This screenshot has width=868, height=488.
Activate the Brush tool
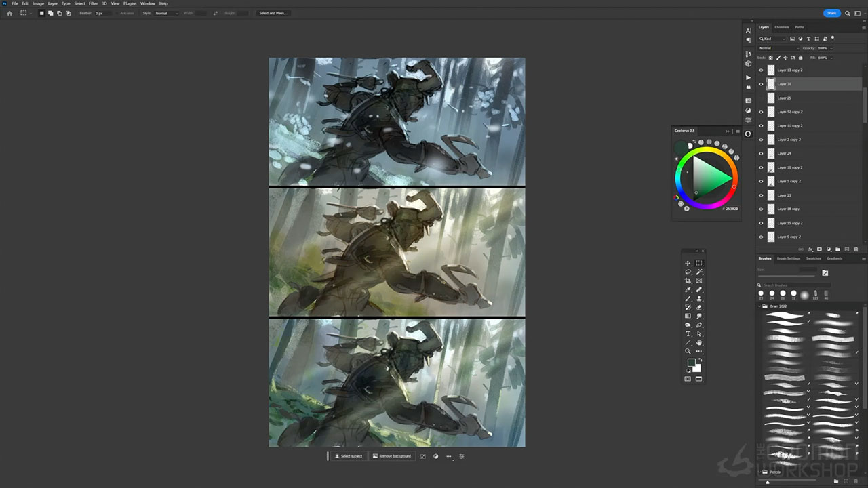[688, 298]
